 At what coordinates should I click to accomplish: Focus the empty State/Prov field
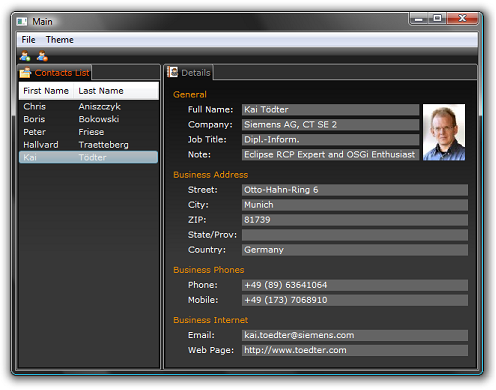pyautogui.click(x=355, y=235)
